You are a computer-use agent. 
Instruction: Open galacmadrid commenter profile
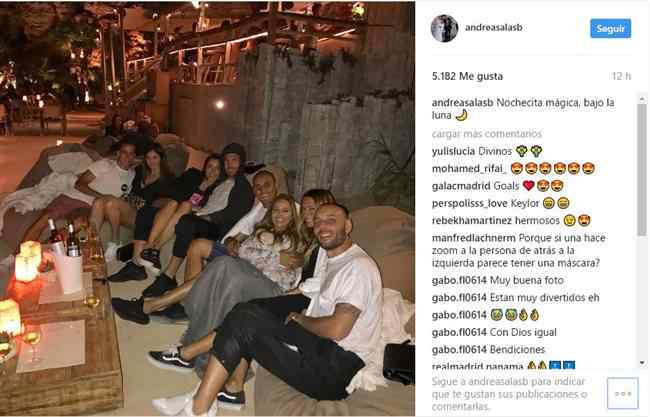[x=461, y=186]
